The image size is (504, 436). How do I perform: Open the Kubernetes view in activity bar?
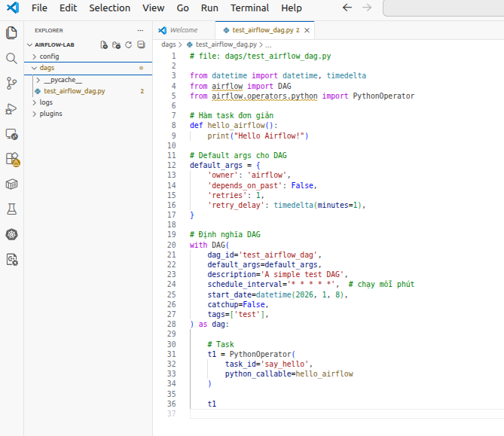(11, 234)
